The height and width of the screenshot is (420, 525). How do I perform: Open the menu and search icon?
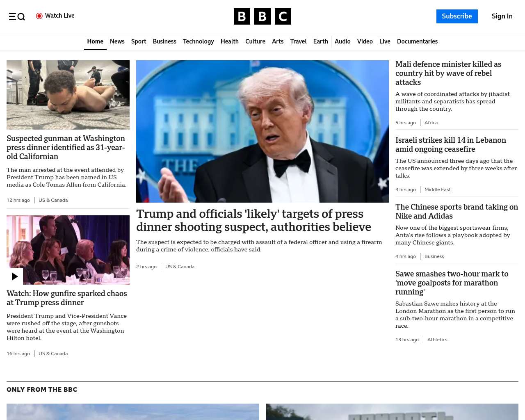pyautogui.click(x=17, y=16)
